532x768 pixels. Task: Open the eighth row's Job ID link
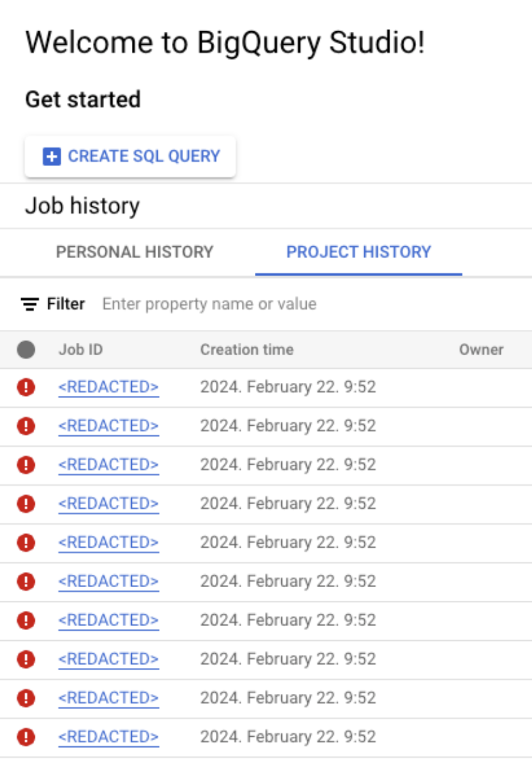point(108,659)
